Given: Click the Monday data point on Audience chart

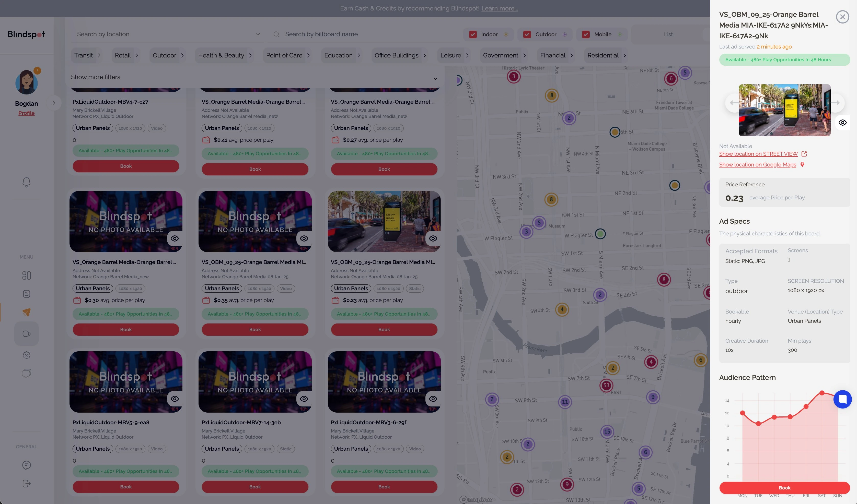Looking at the screenshot, I should tap(742, 413).
